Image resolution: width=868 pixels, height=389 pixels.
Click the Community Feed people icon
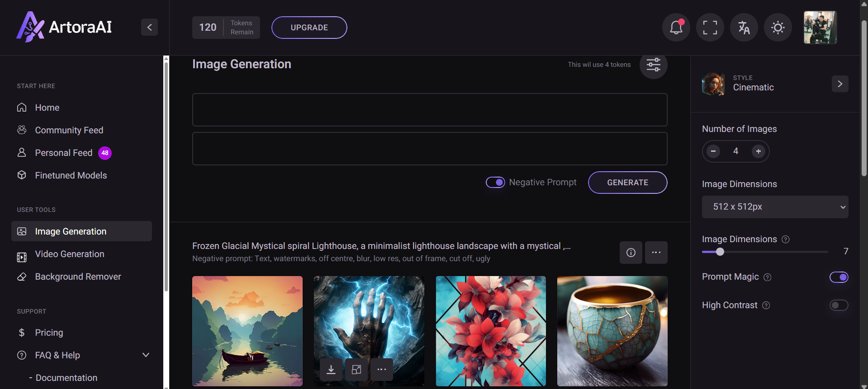pyautogui.click(x=22, y=130)
